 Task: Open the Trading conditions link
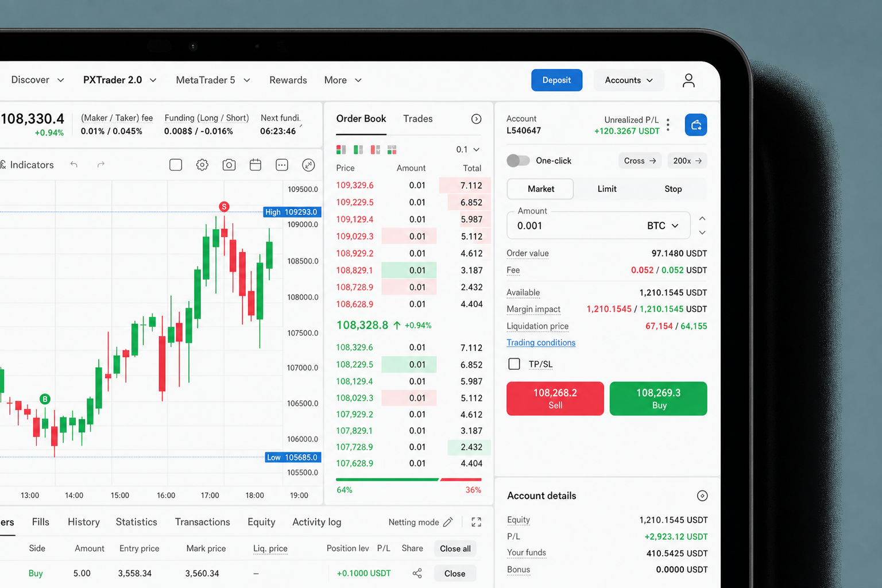[541, 343]
